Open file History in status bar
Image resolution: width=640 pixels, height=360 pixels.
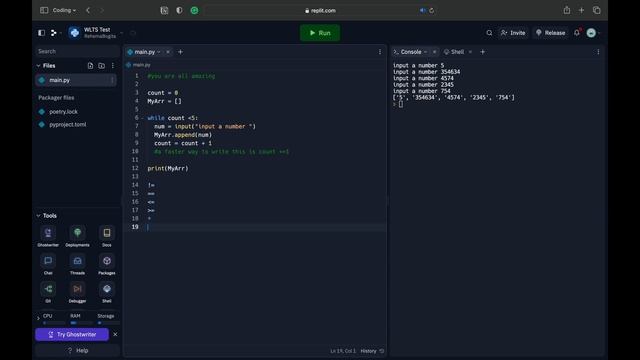[372, 351]
